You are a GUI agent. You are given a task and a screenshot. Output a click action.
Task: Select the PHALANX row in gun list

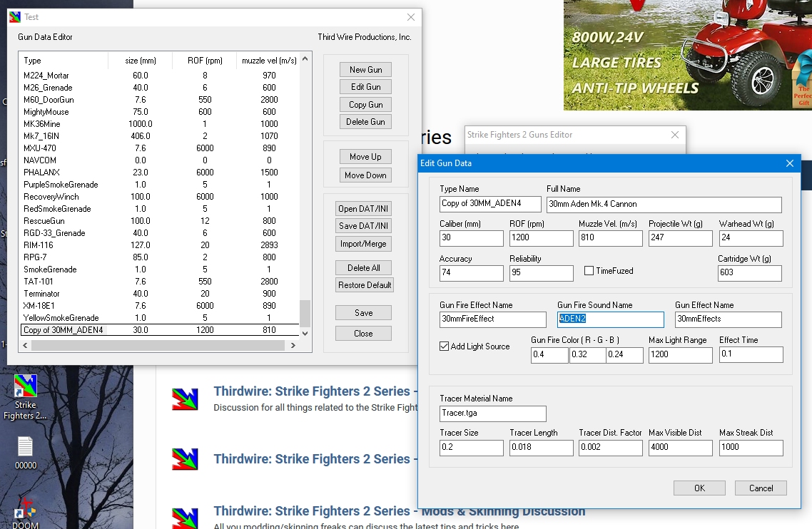(160, 173)
